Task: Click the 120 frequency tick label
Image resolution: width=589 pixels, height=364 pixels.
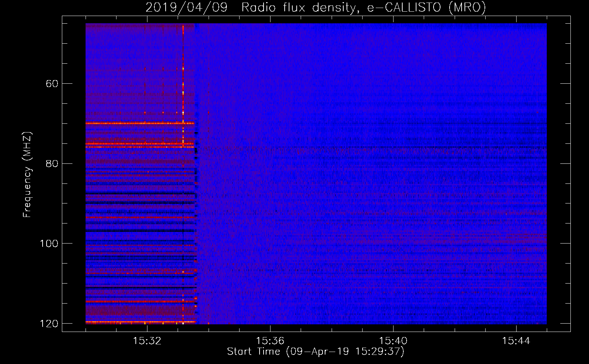Action: coord(49,324)
